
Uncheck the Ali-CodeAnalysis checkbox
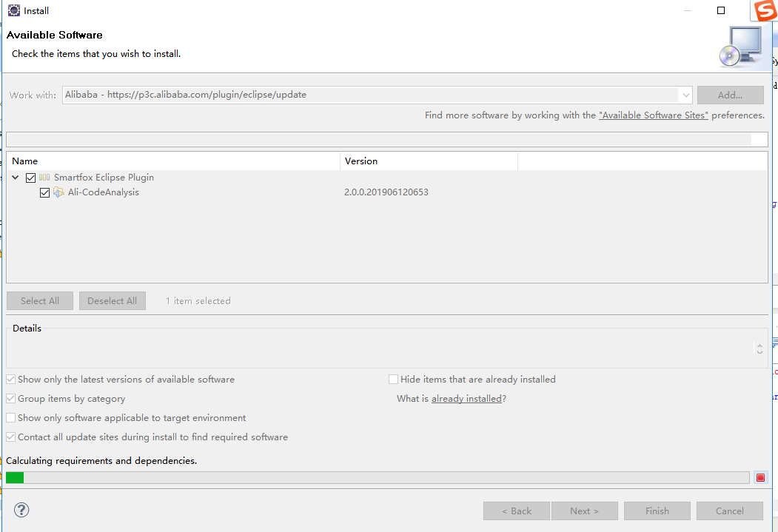click(44, 192)
